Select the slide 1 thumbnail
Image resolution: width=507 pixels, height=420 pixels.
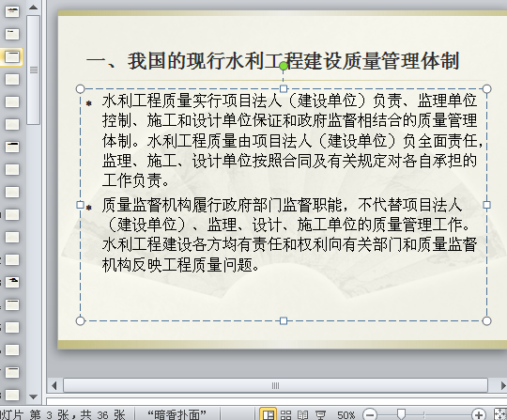click(x=12, y=11)
